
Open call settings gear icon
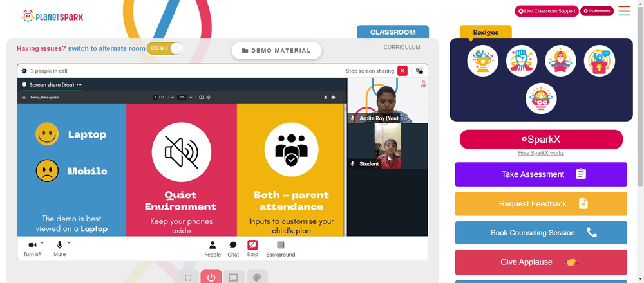pos(24,71)
